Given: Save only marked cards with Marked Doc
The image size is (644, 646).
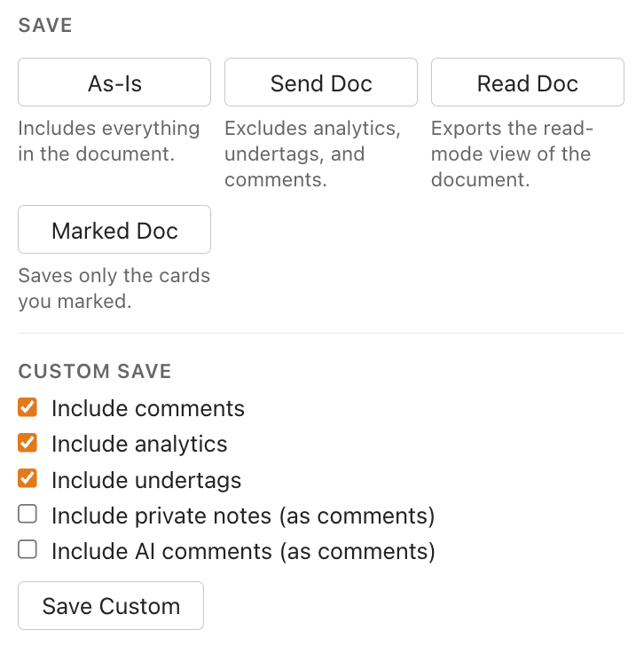Looking at the screenshot, I should (x=114, y=230).
